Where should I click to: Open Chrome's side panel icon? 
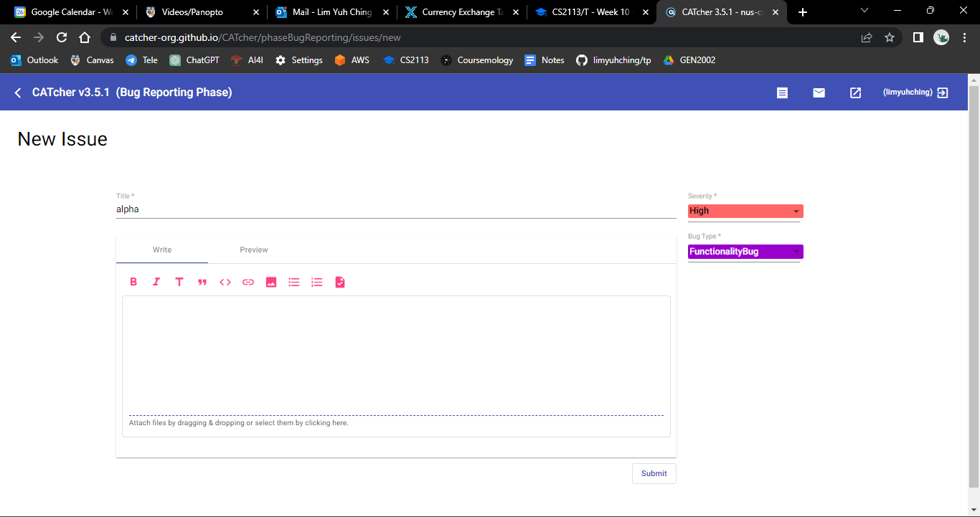tap(918, 37)
